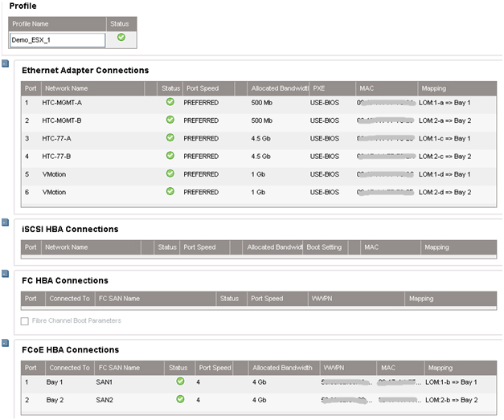The width and height of the screenshot is (504, 420).
Task: Select network name HTC-77-B
Action: pyautogui.click(x=56, y=157)
